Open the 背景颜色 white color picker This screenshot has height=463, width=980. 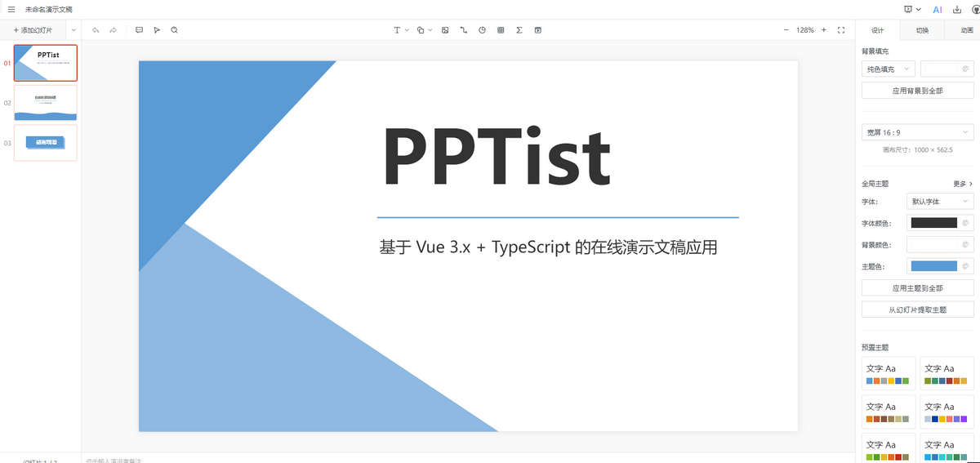[x=940, y=244]
